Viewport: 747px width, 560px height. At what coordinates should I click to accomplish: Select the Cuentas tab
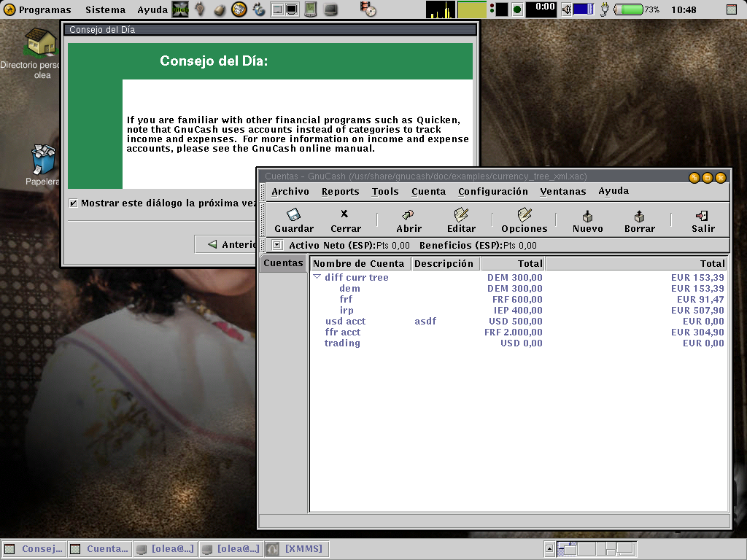(283, 263)
